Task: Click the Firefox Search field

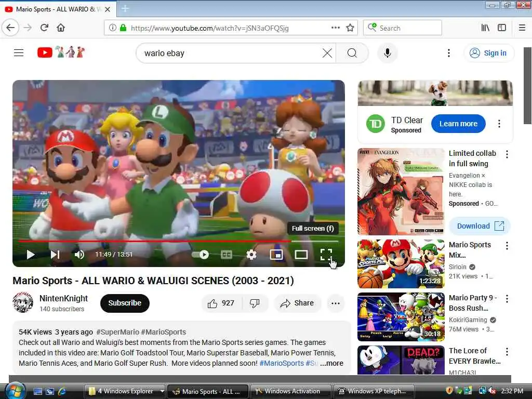Action: click(x=403, y=28)
